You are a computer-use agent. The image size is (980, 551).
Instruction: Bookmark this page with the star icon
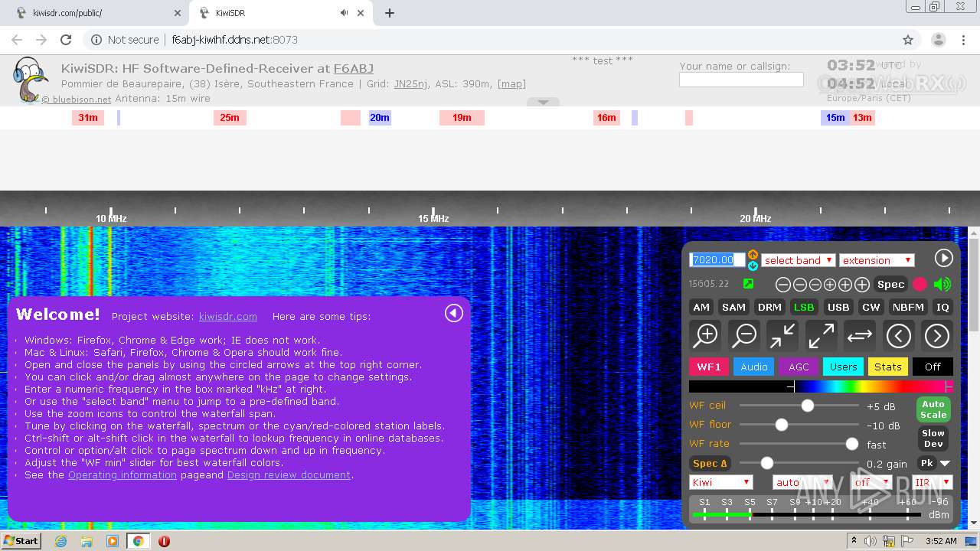click(x=908, y=40)
